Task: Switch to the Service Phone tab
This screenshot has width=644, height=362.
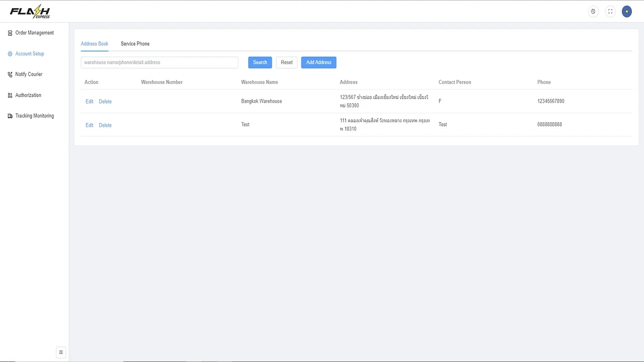Action: tap(135, 44)
